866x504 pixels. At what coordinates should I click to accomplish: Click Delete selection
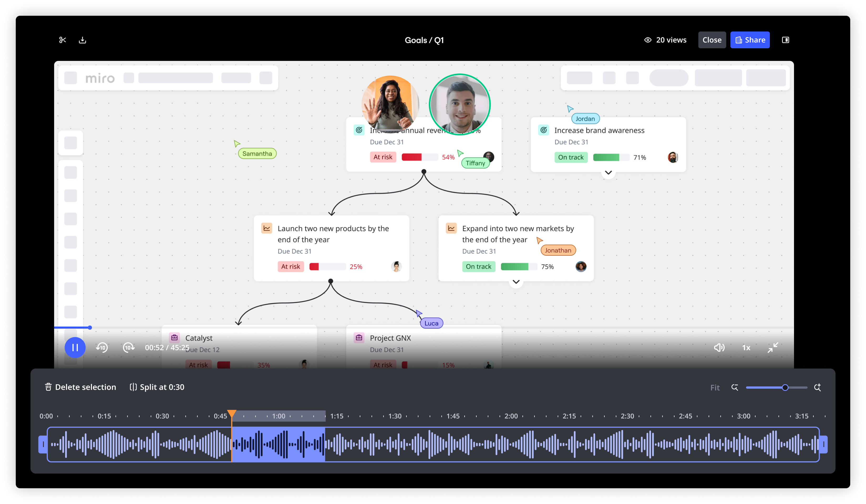point(81,387)
